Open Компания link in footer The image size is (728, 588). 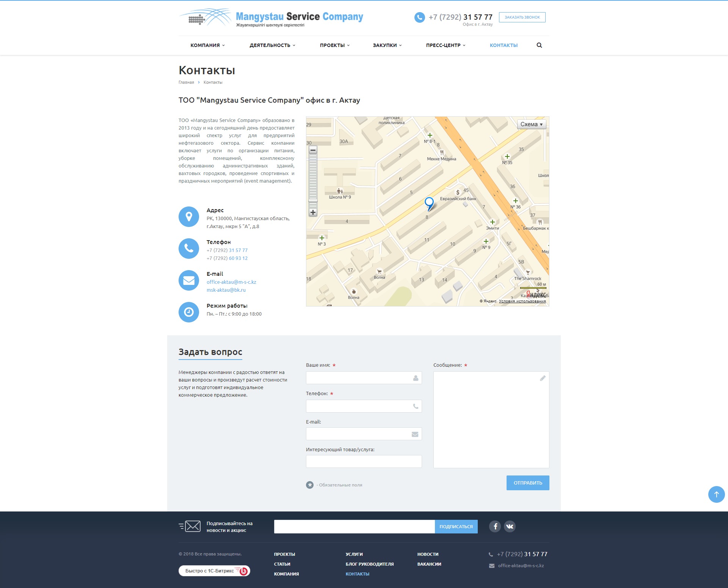(286, 574)
